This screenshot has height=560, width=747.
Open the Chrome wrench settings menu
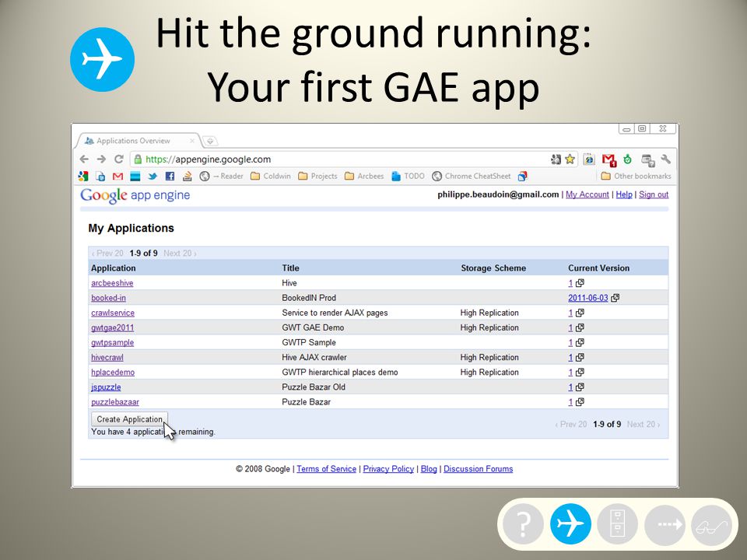666,159
